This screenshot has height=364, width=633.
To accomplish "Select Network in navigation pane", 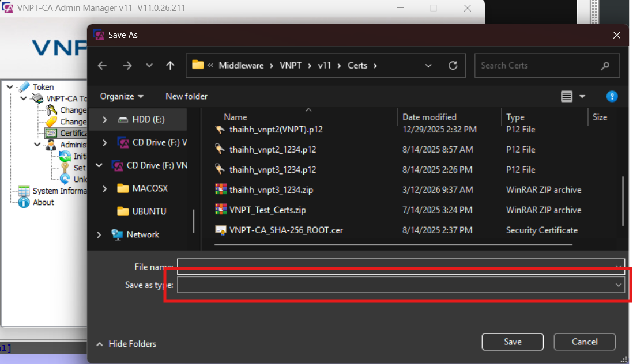I will pos(142,234).
